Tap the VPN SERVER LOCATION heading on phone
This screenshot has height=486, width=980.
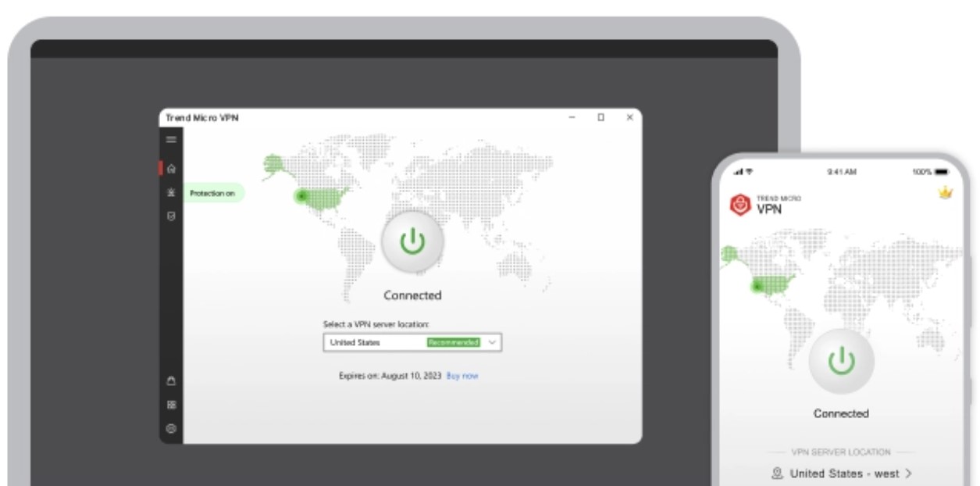(x=841, y=452)
